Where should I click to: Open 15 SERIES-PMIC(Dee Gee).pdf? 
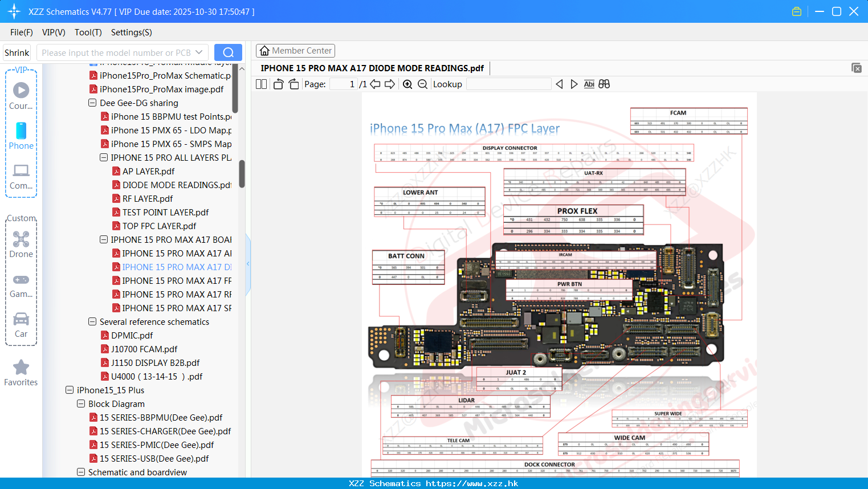pos(157,445)
